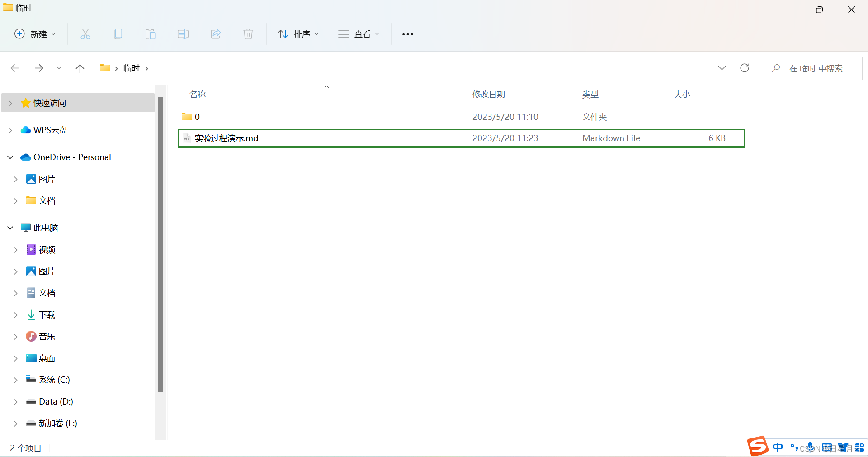Open the 新建 (New) menu
Viewport: 868px width, 457px height.
(35, 34)
